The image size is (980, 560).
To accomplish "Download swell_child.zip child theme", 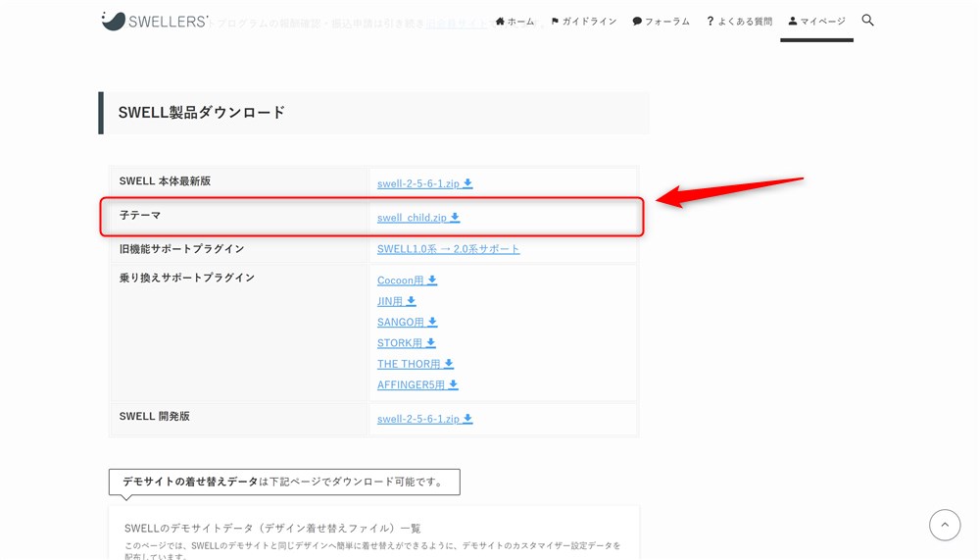I will click(418, 217).
